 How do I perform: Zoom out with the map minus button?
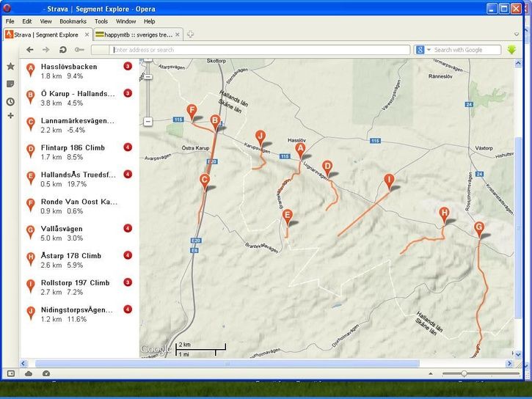pyautogui.click(x=148, y=121)
